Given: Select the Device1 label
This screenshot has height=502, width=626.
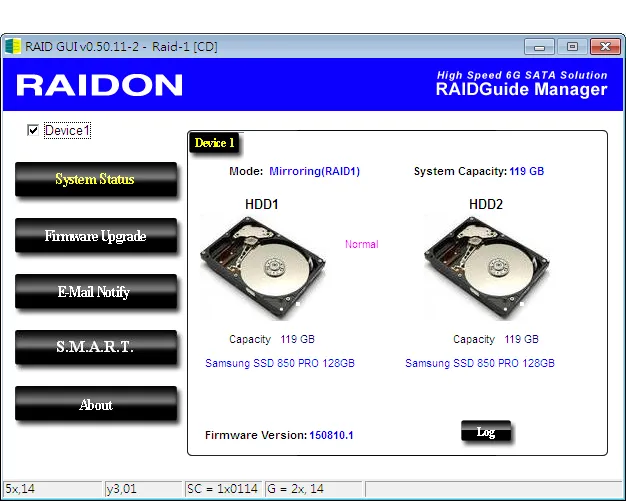Looking at the screenshot, I should [67, 131].
